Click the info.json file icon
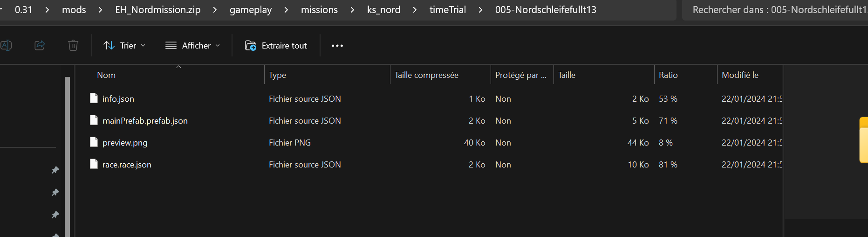 [x=94, y=98]
